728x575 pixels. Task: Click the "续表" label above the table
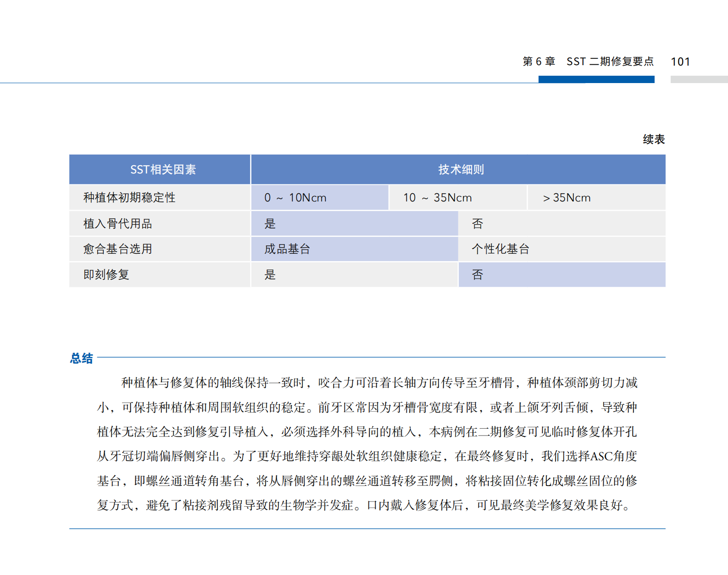click(654, 139)
